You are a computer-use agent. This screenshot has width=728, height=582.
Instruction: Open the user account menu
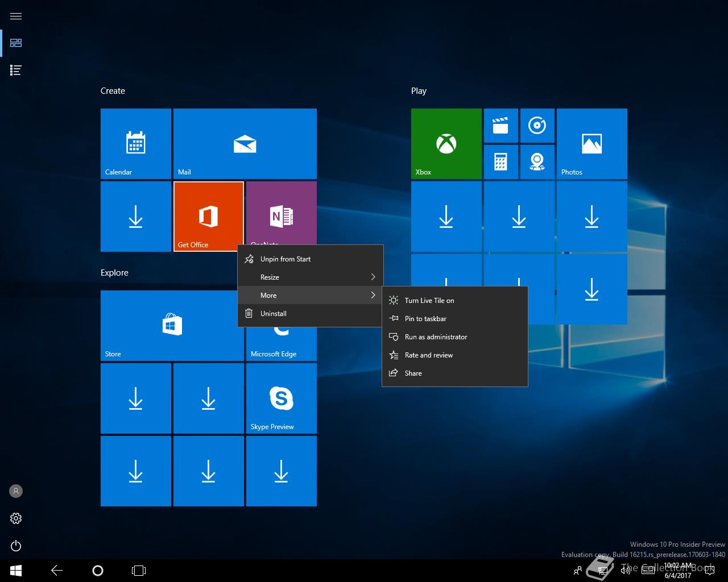16,491
